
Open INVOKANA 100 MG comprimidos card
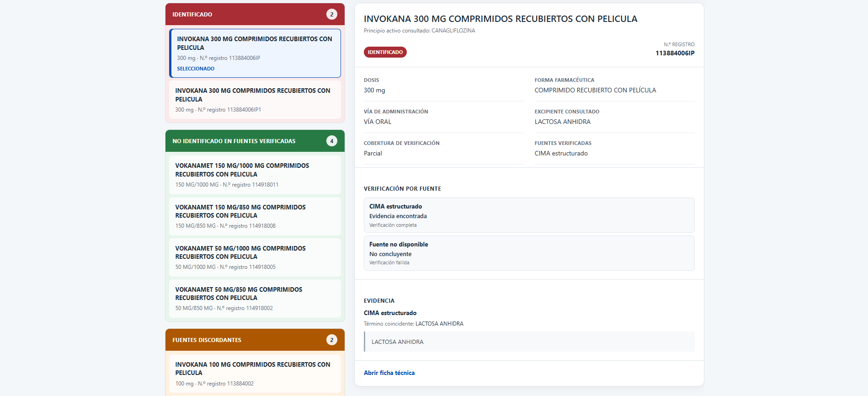click(x=255, y=374)
